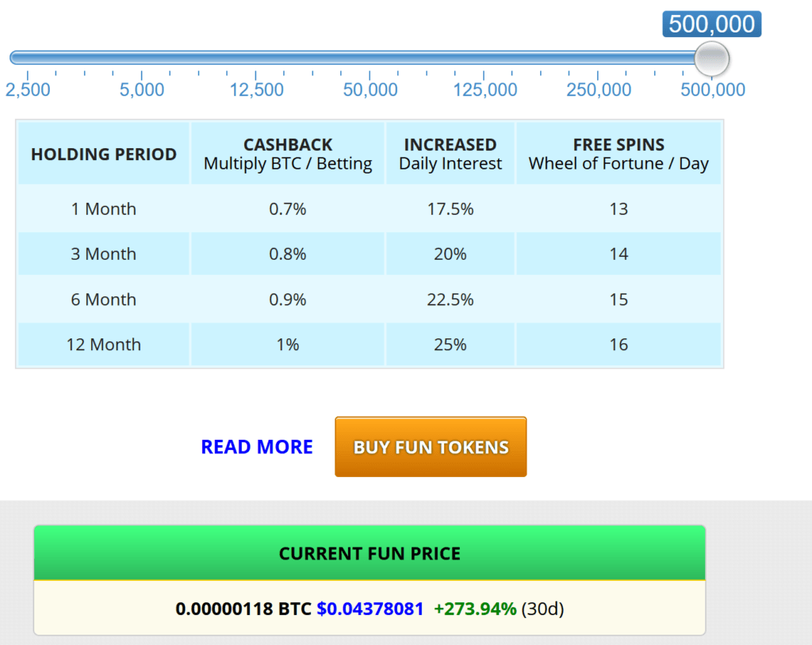Click the FREE SPINS column header
812x645 pixels.
click(619, 154)
